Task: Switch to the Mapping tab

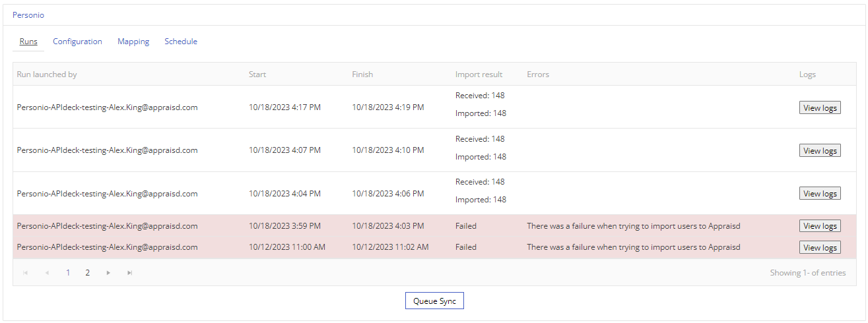Action: click(x=133, y=42)
